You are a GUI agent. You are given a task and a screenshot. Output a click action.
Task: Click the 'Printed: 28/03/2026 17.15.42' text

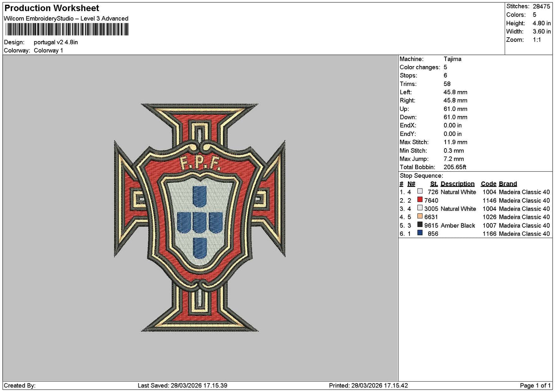tap(368, 385)
